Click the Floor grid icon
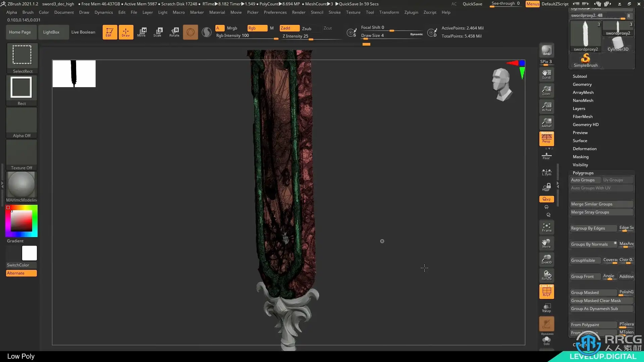Image resolution: width=644 pixels, height=362 pixels. 546,156
